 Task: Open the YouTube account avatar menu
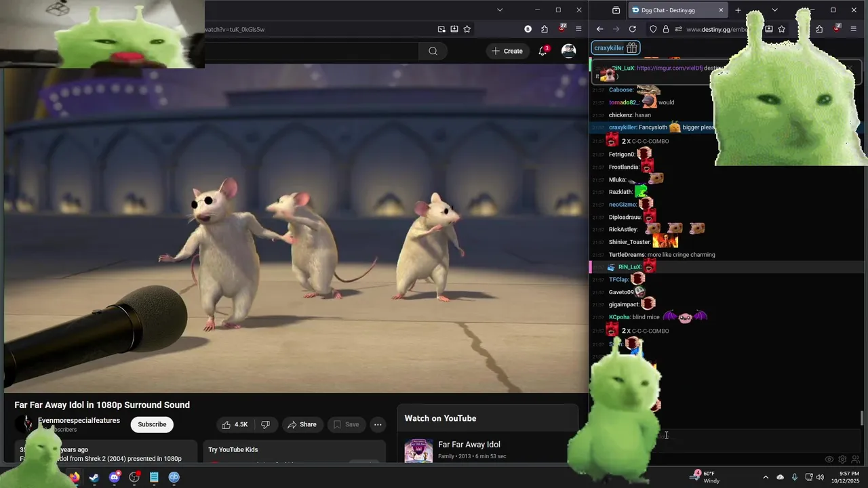[x=568, y=51]
